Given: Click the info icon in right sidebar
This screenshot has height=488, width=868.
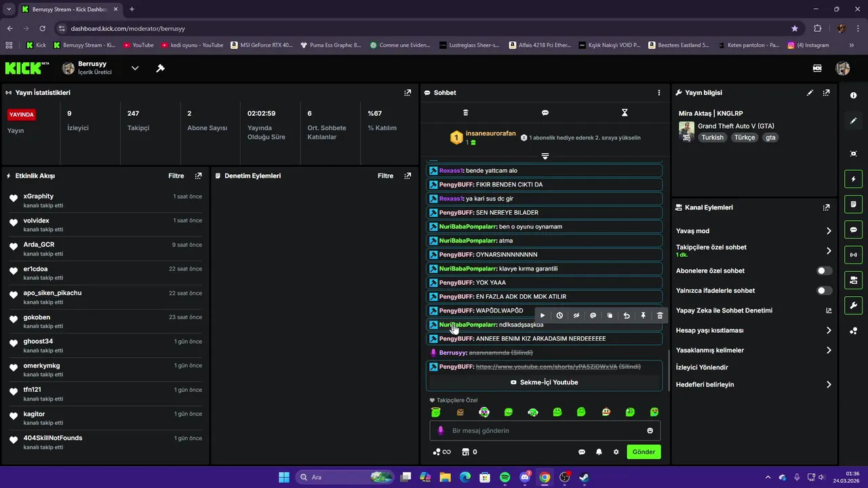Looking at the screenshot, I should (x=853, y=96).
